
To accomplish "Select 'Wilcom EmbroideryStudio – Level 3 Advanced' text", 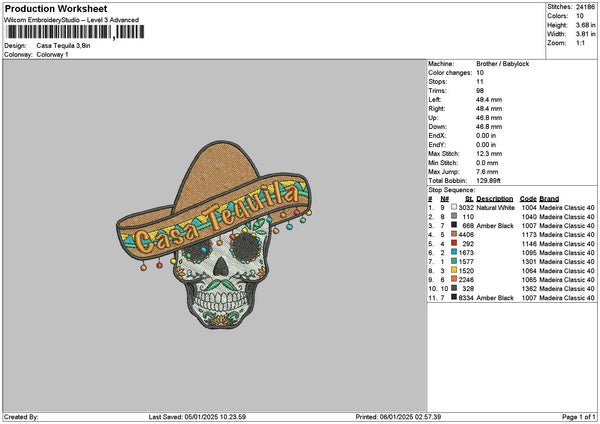I will click(x=72, y=20).
